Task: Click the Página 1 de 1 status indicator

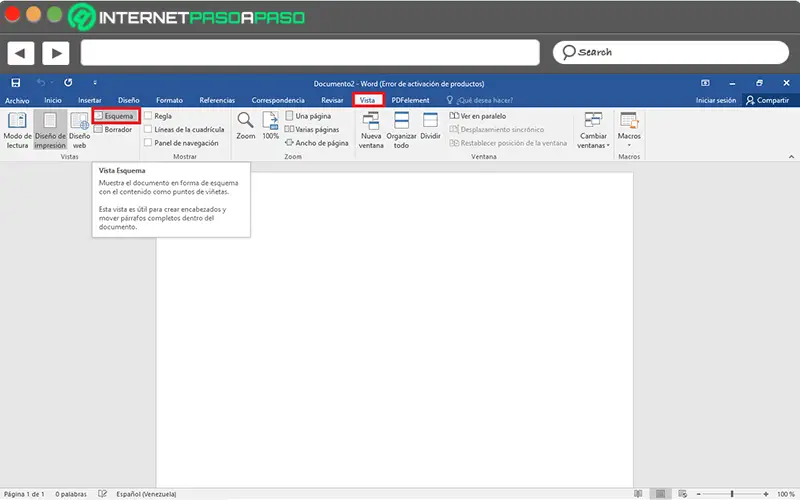Action: click(x=24, y=494)
